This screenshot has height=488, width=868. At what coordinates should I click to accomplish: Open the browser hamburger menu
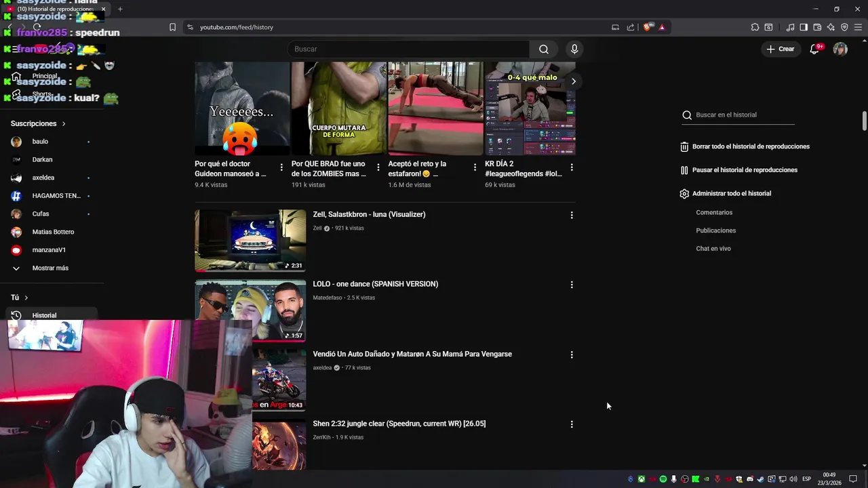858,27
